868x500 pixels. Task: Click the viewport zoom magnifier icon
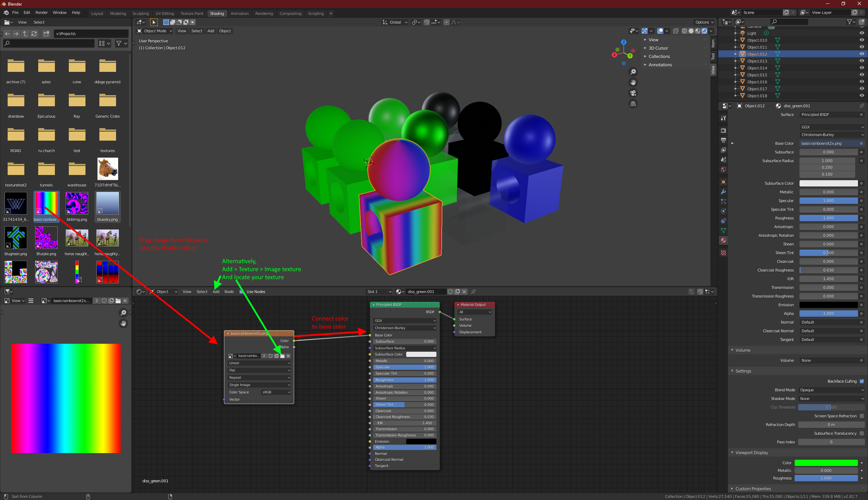(x=633, y=72)
